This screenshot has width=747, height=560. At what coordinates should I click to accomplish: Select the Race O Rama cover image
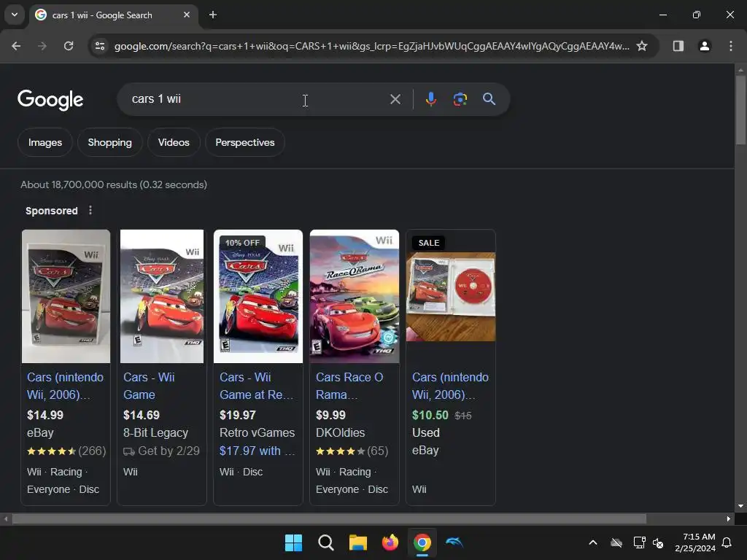point(355,296)
